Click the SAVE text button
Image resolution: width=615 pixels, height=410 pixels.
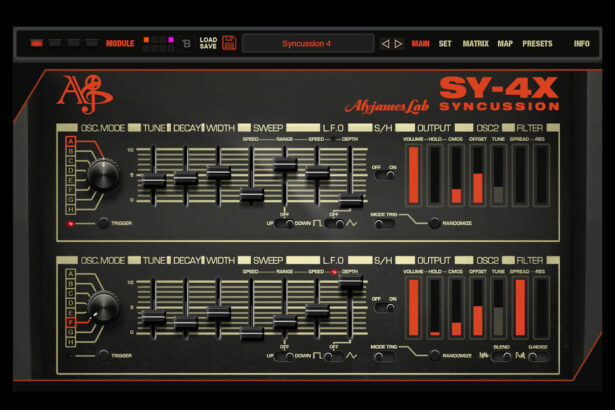pos(208,46)
